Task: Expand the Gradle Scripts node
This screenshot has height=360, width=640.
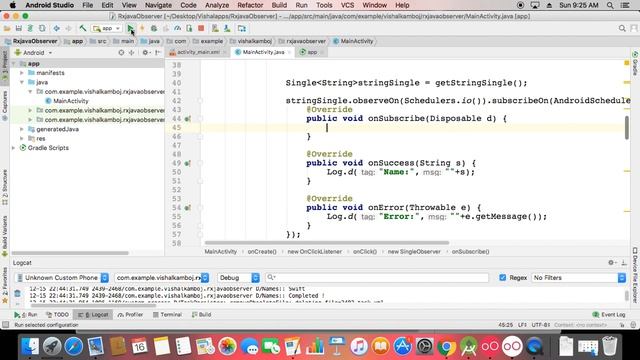Action: pos(13,148)
